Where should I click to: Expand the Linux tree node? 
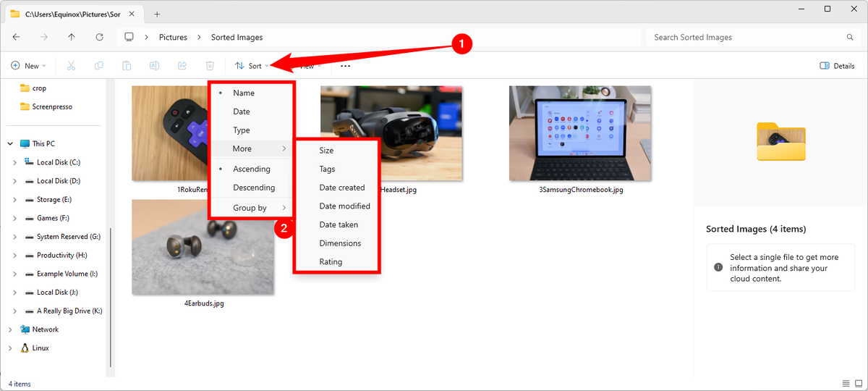[10, 348]
